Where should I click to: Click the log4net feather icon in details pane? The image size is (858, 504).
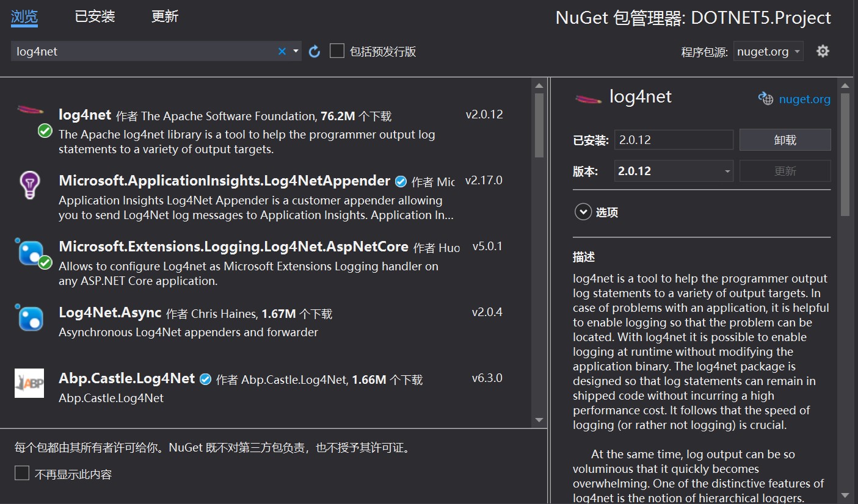coord(589,98)
